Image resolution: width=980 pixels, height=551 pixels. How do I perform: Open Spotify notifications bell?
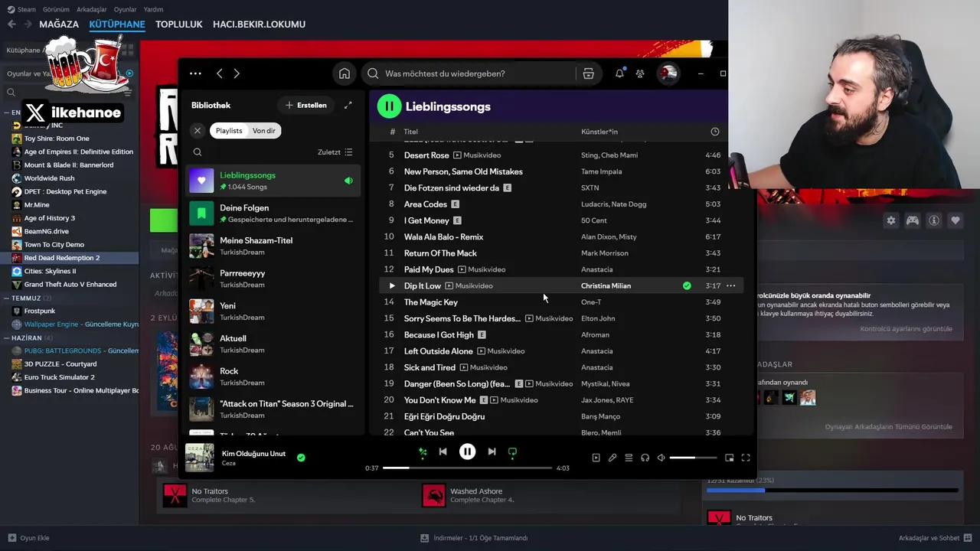tap(619, 73)
